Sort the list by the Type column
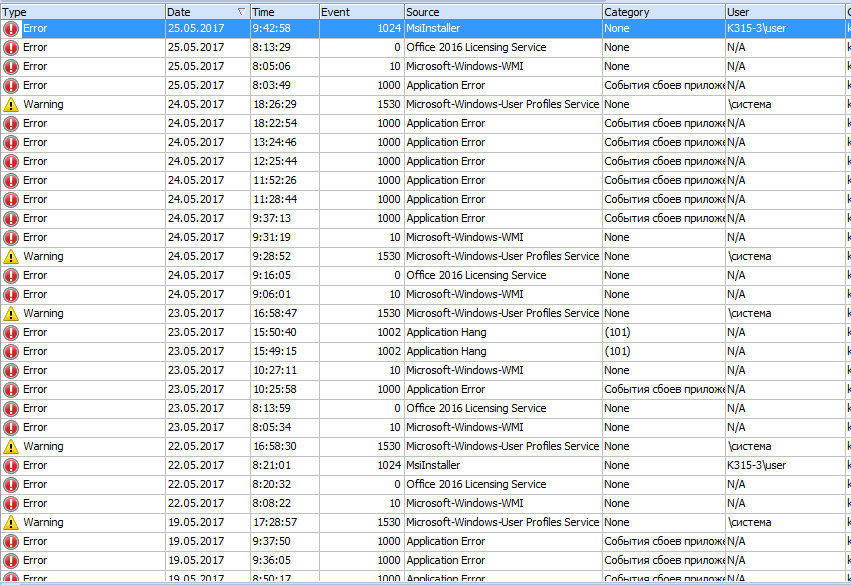851x585 pixels. 80,11
